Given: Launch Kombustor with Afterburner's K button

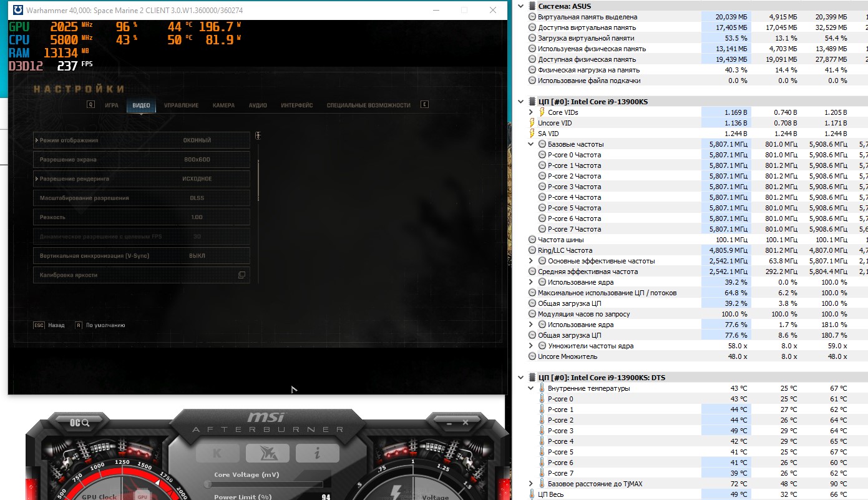Looking at the screenshot, I should point(217,453).
